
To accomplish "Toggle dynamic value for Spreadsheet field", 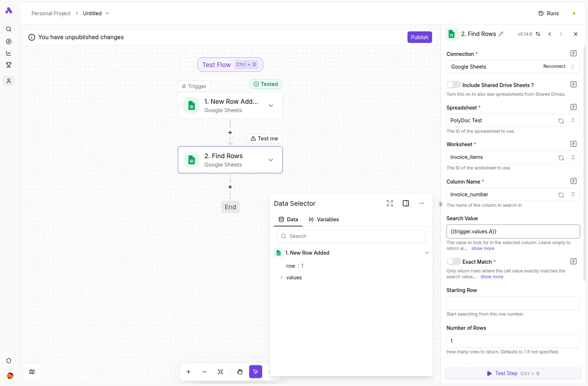I will (x=573, y=107).
